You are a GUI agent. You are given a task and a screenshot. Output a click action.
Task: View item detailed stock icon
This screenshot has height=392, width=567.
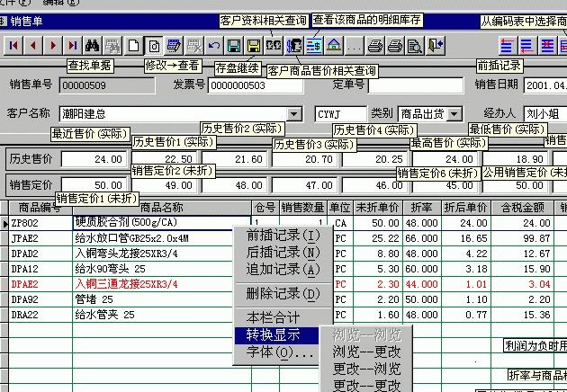click(x=314, y=46)
